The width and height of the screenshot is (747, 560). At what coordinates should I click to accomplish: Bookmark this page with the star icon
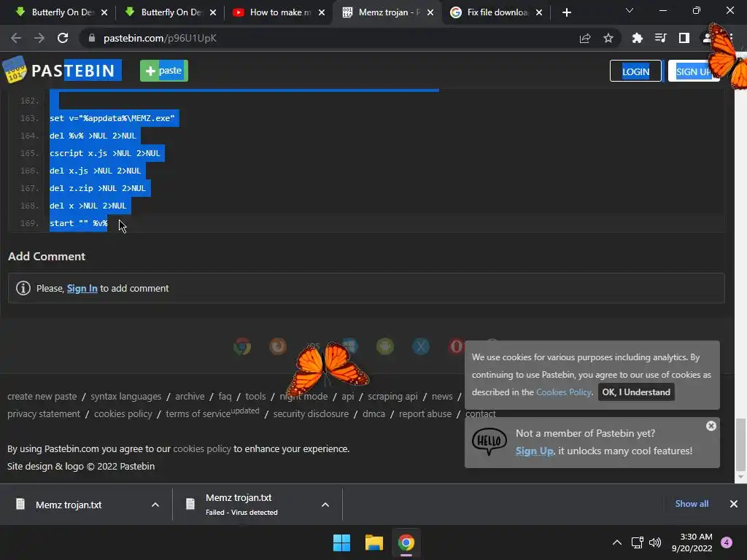click(608, 38)
